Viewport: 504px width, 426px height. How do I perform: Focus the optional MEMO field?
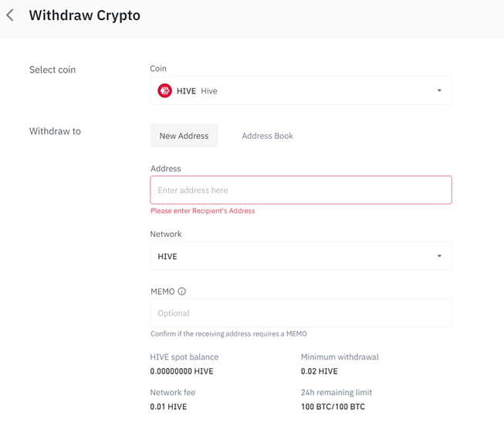pos(301,313)
